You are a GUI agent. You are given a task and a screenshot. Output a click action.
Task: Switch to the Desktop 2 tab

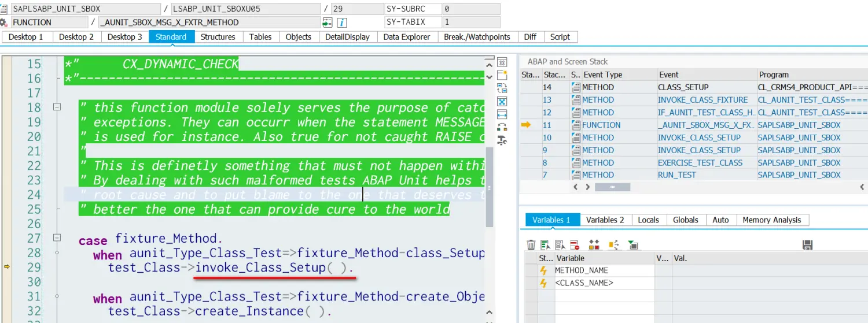[x=76, y=37]
